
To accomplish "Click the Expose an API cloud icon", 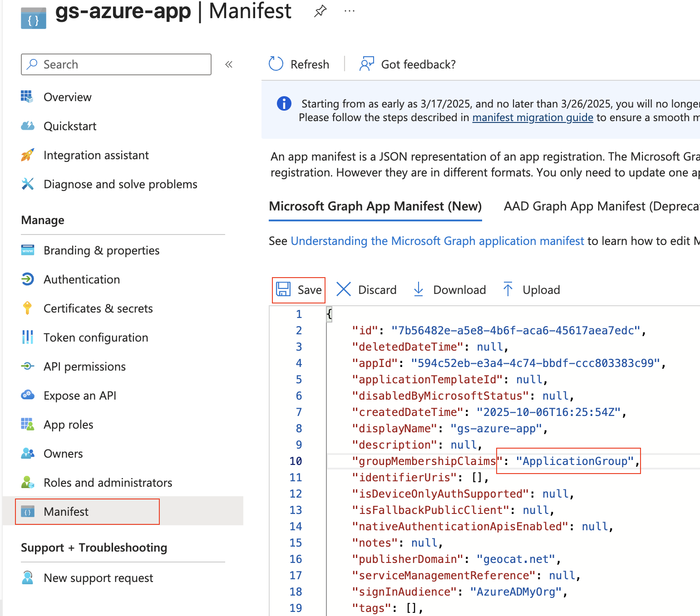I will (x=28, y=395).
